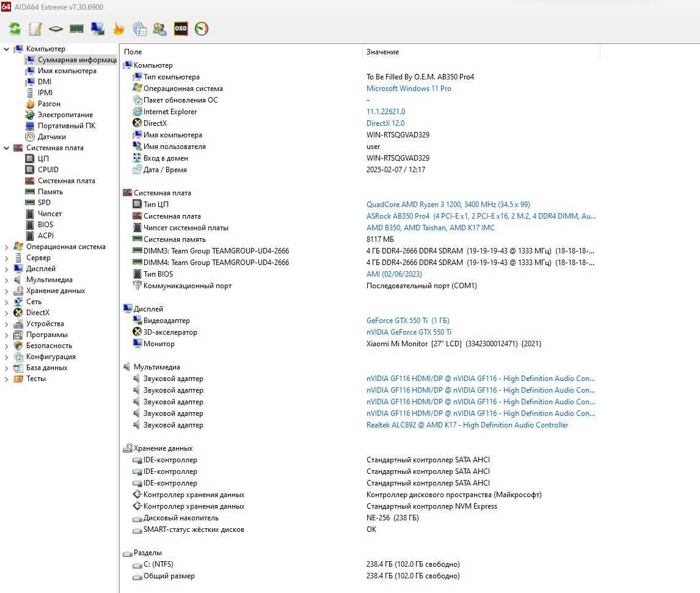This screenshot has height=593, width=700.
Task: Select Имя компьютера in the sidebar tree
Action: [67, 71]
